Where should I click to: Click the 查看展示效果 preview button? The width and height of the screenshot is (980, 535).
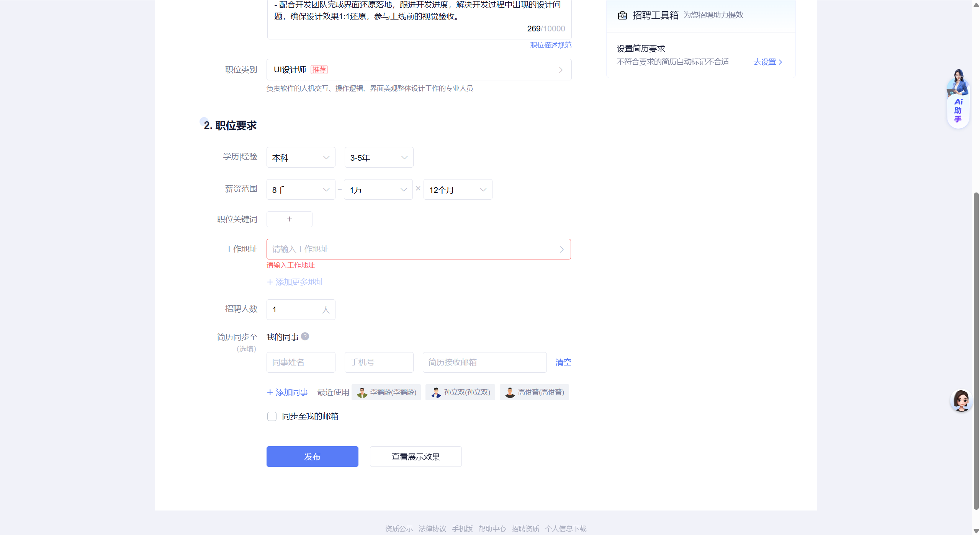416,457
